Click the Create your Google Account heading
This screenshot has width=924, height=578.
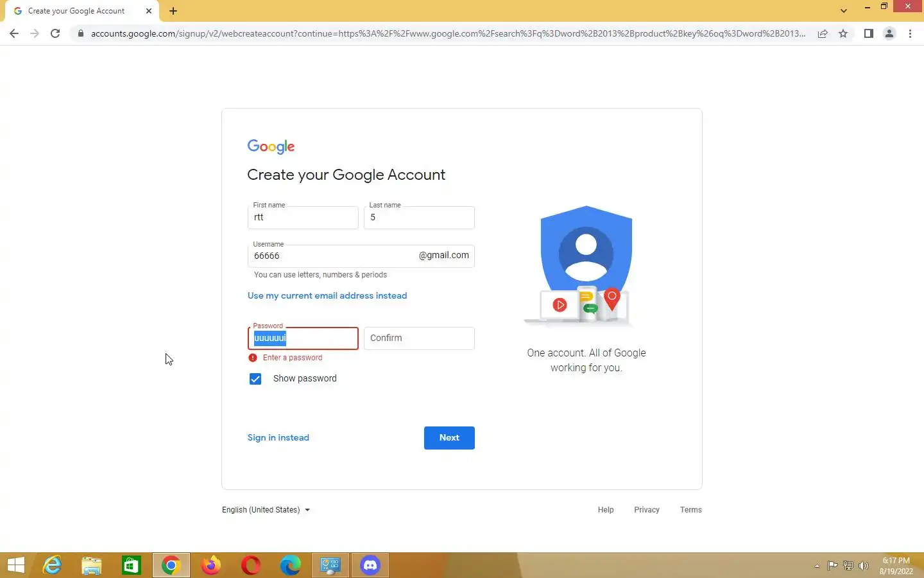(346, 175)
